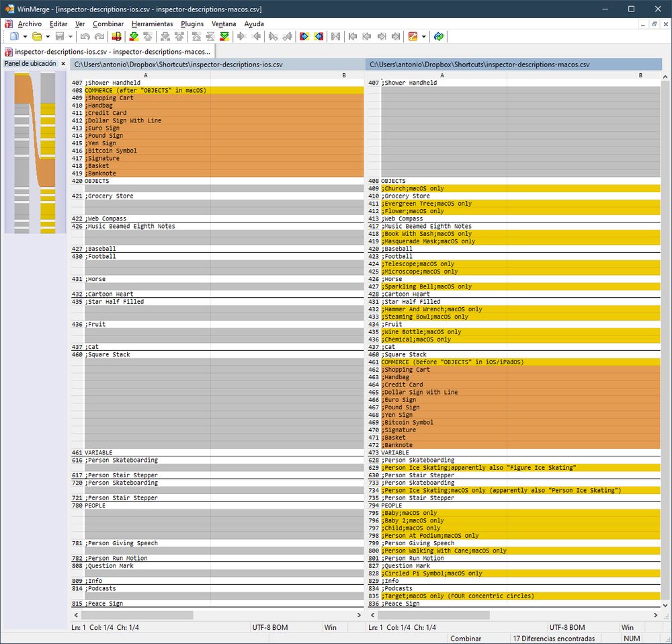The image size is (672, 644).
Task: Refresh the comparison with the recompare icon
Action: (437, 36)
